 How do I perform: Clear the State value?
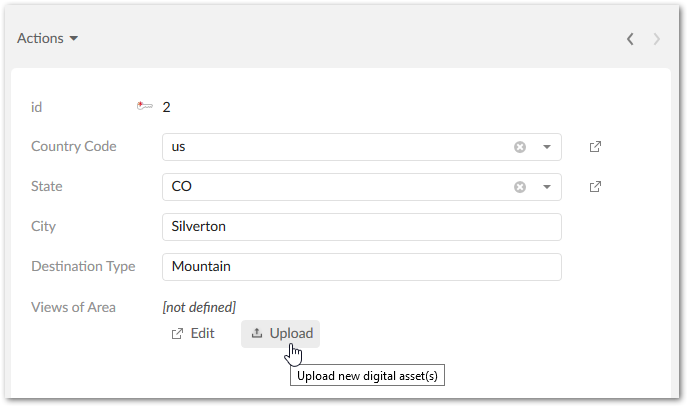[520, 187]
